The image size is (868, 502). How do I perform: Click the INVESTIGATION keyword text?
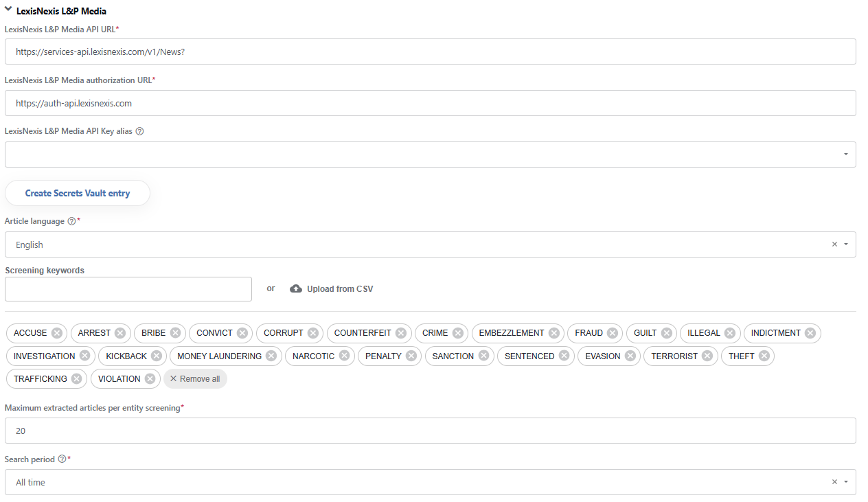click(45, 356)
